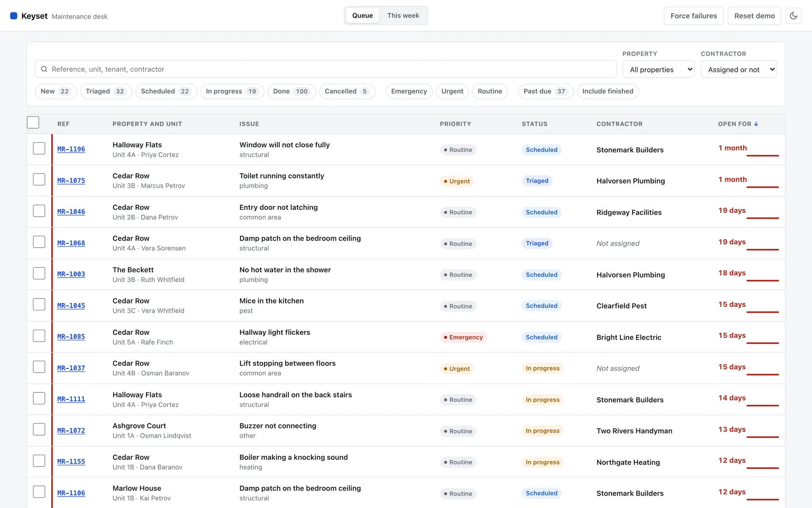Toggle the Scheduled 22 filter chip
The width and height of the screenshot is (812, 508).
tap(166, 91)
